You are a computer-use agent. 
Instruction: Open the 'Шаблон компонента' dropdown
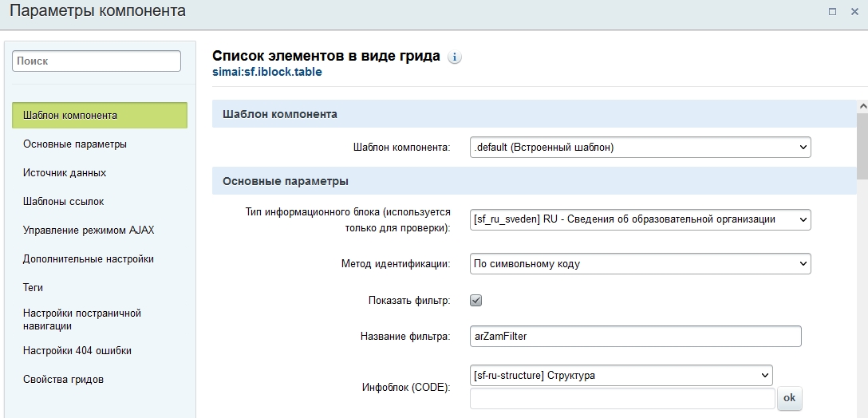640,148
